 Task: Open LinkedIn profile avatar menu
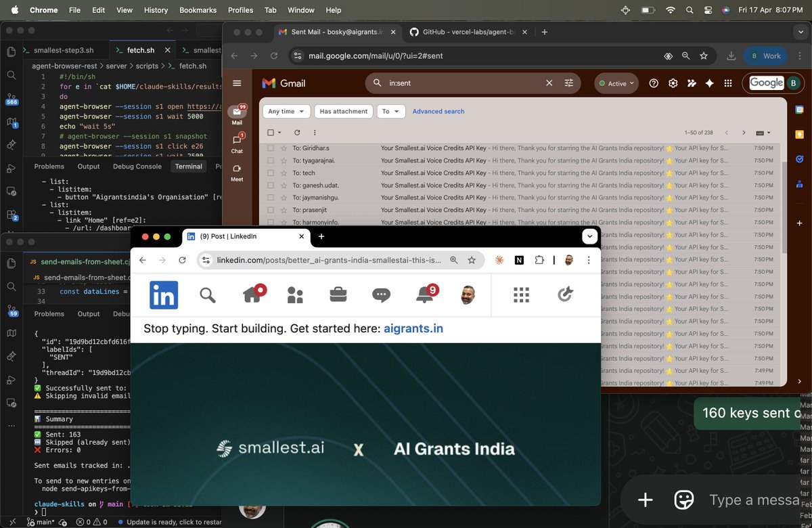coord(468,294)
